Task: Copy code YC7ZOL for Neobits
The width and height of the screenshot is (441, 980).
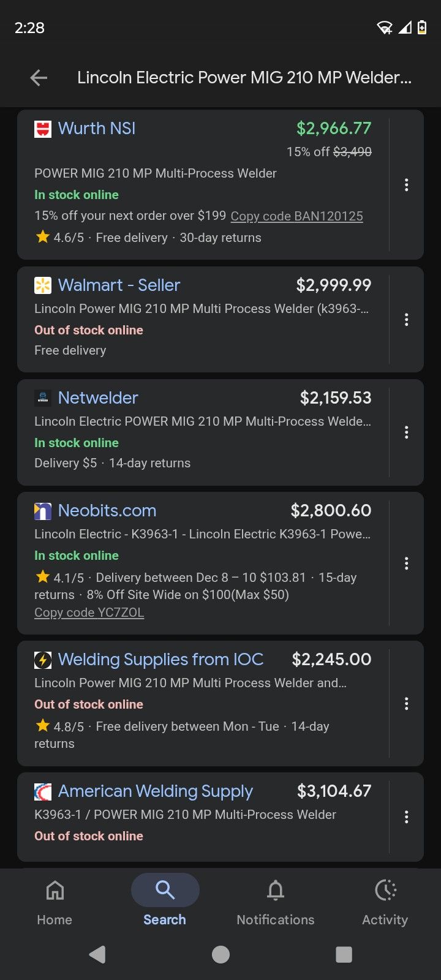Action: coord(89,612)
